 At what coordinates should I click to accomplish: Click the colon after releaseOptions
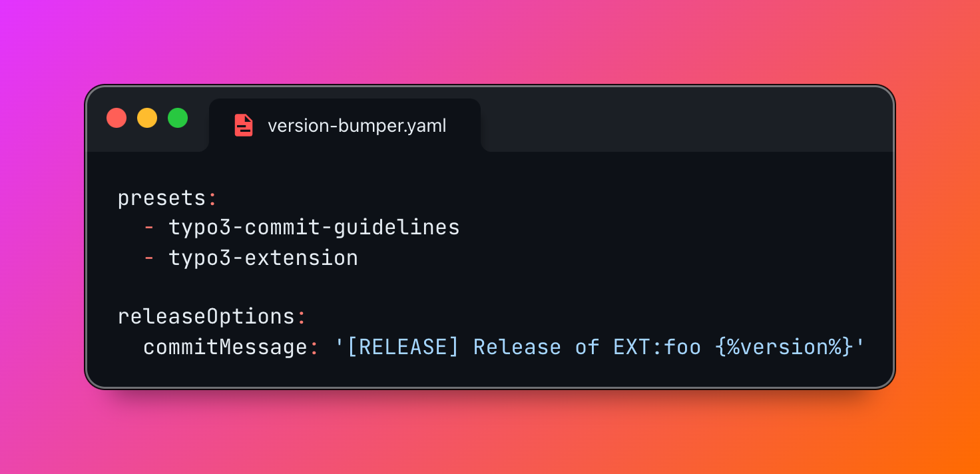(302, 318)
